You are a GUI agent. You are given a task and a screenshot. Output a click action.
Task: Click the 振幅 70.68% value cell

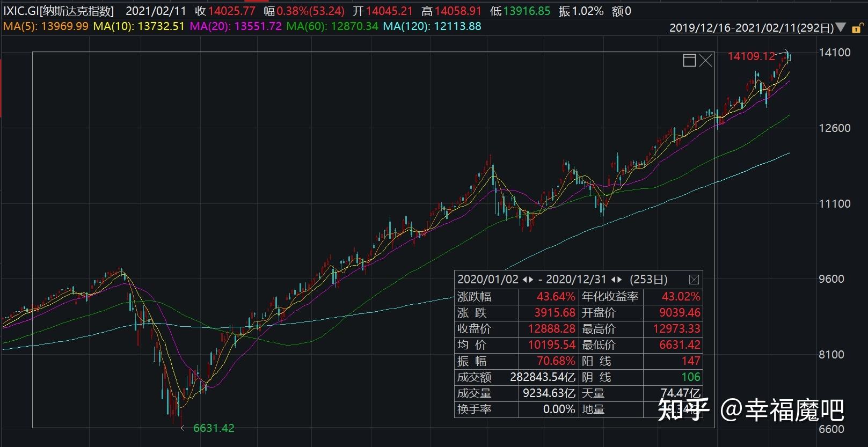point(549,361)
